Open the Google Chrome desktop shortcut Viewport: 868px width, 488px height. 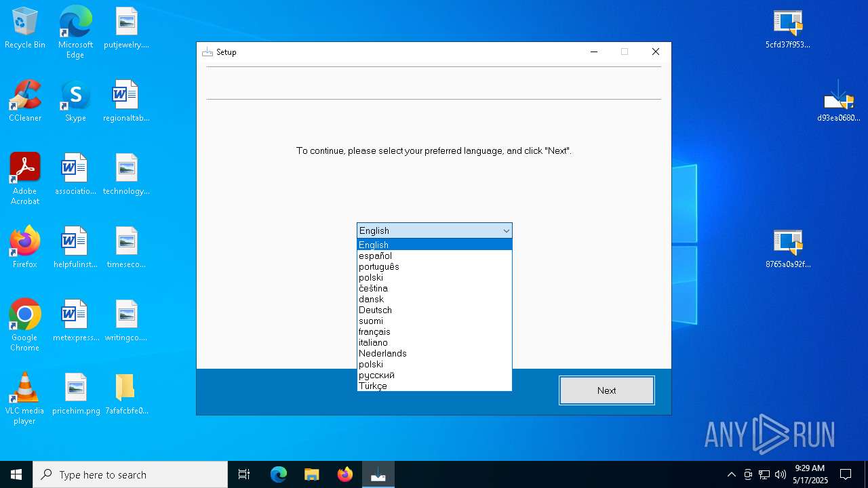(25, 325)
